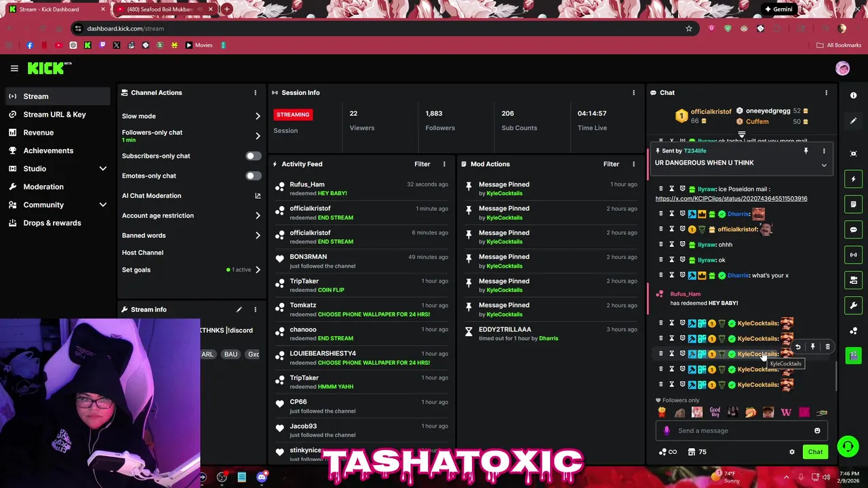
Task: Expand the pinned message chevron
Action: (x=824, y=165)
